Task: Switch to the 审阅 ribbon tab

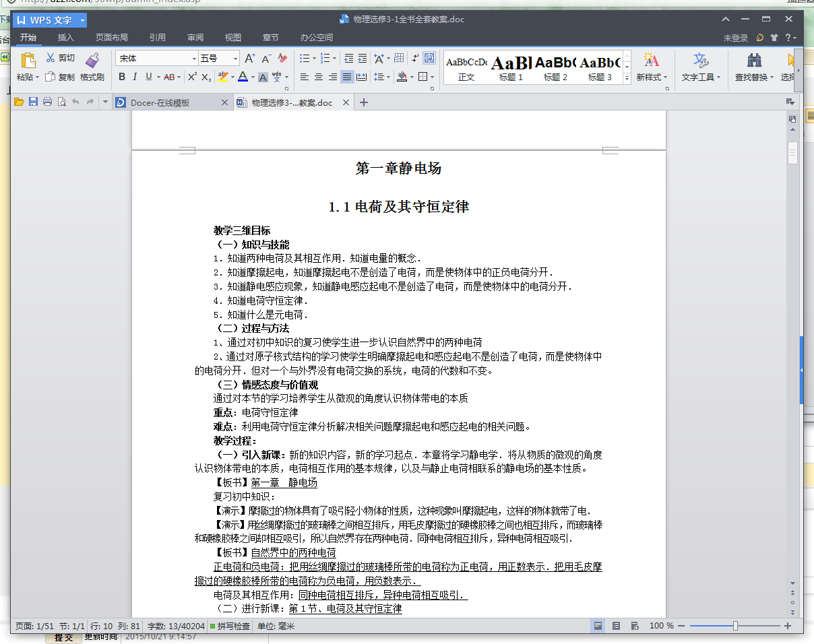Action: [195, 38]
